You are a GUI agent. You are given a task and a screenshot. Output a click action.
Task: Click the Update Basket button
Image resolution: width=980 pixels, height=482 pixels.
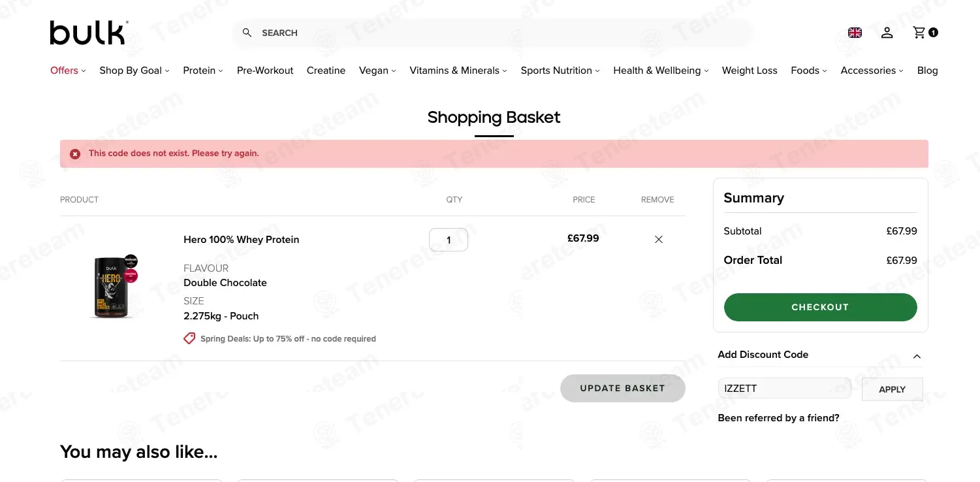(x=623, y=388)
